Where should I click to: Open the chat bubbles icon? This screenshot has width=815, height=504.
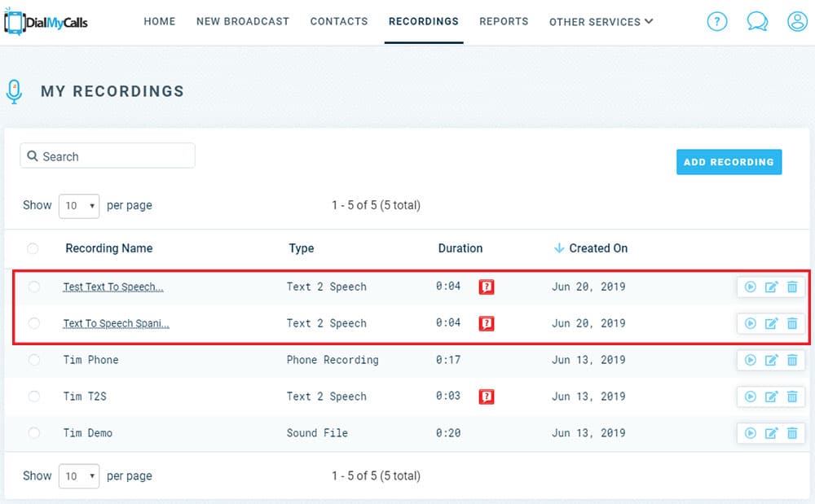coord(757,21)
